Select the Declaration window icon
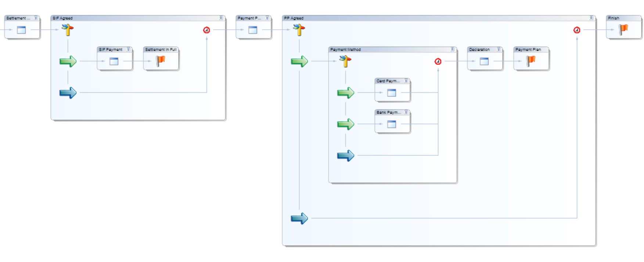The width and height of the screenshot is (644, 262). coord(484,61)
